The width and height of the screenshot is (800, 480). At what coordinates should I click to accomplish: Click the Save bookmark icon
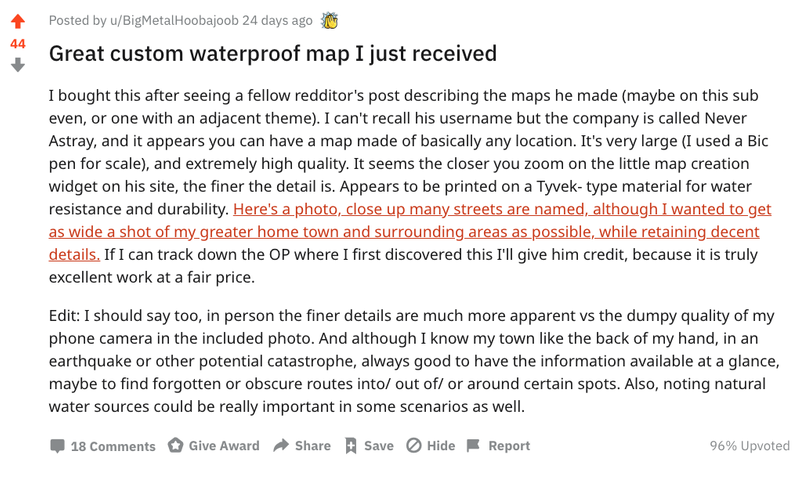tap(351, 446)
